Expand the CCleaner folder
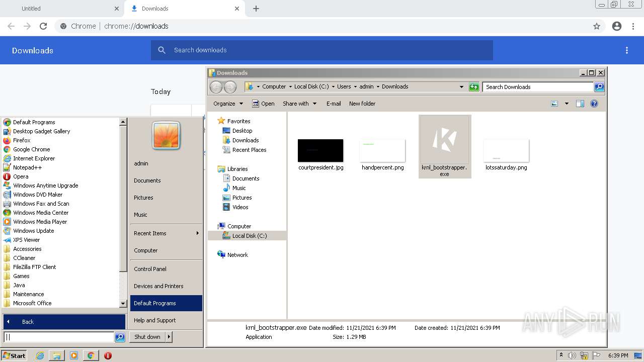 click(24, 258)
